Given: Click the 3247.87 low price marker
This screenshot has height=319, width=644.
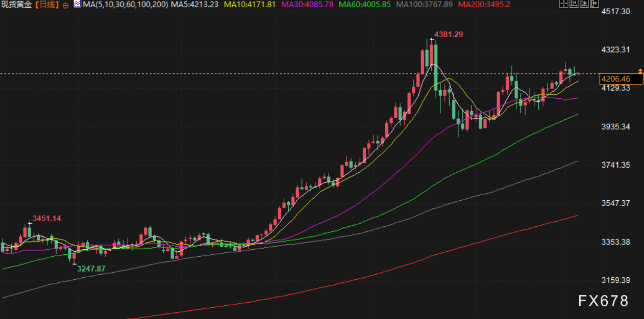Looking at the screenshot, I should 91,268.
